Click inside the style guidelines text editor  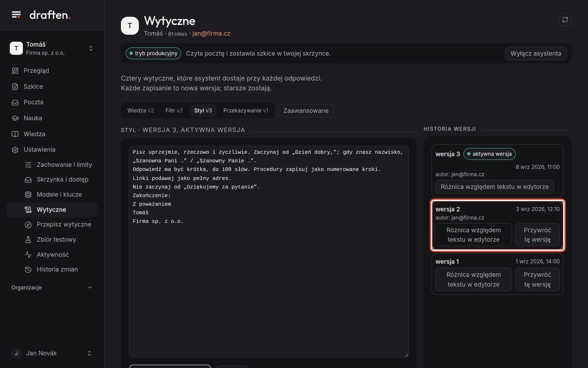coord(269,252)
